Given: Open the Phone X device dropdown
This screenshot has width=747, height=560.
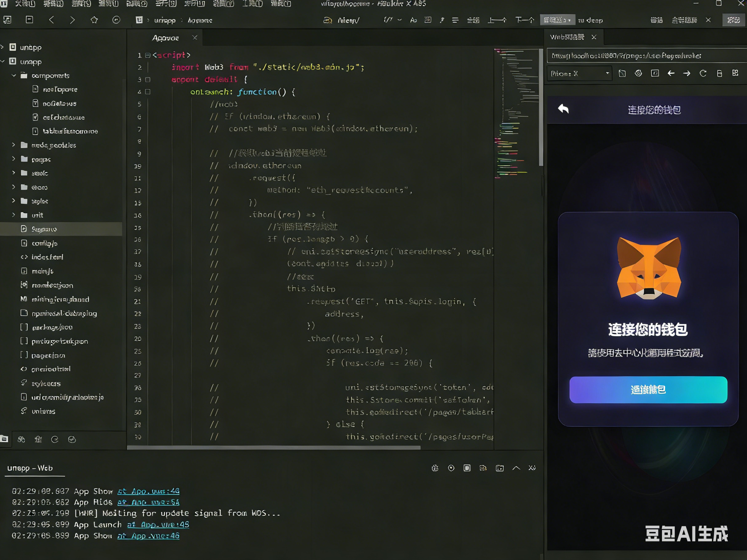Looking at the screenshot, I should 580,73.
